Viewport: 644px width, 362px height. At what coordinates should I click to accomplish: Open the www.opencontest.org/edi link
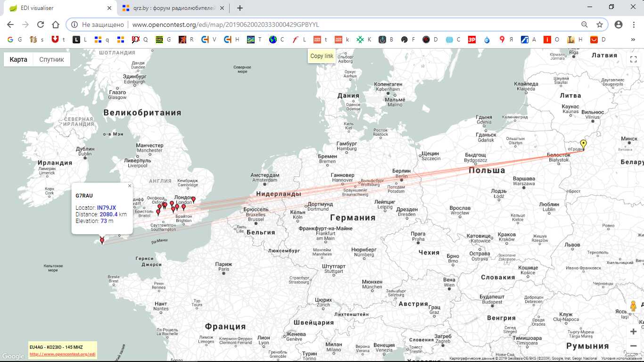pyautogui.click(x=62, y=354)
